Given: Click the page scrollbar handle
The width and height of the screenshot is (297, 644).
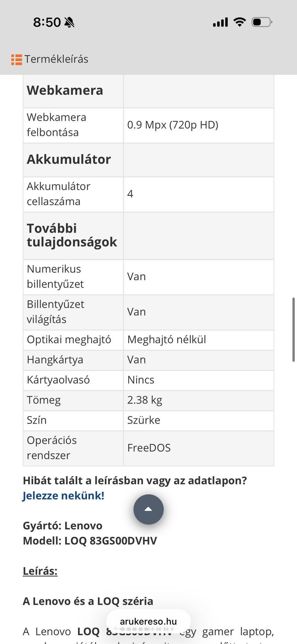Looking at the screenshot, I should pyautogui.click(x=294, y=330).
